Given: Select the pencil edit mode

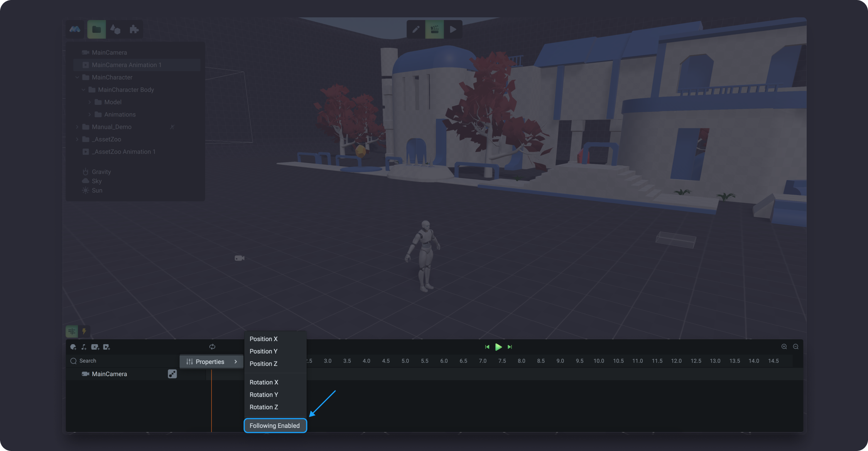Looking at the screenshot, I should 416,29.
